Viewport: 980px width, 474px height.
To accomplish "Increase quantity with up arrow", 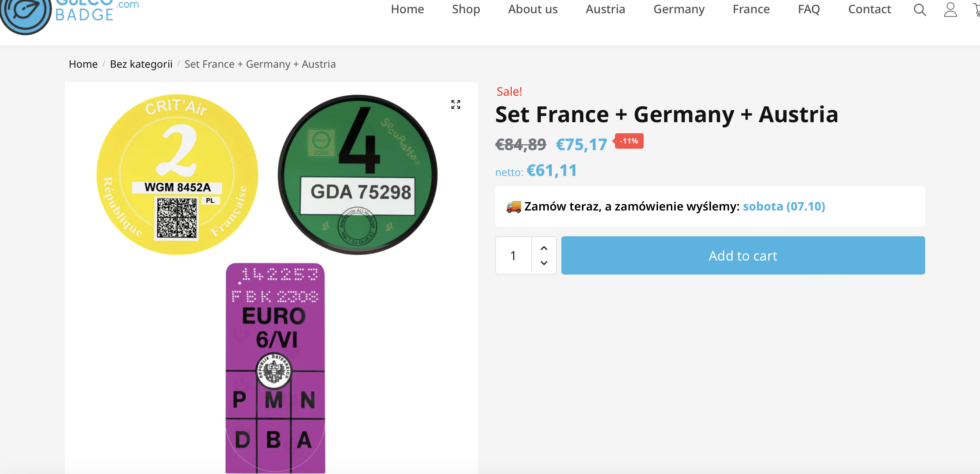I will [x=544, y=248].
